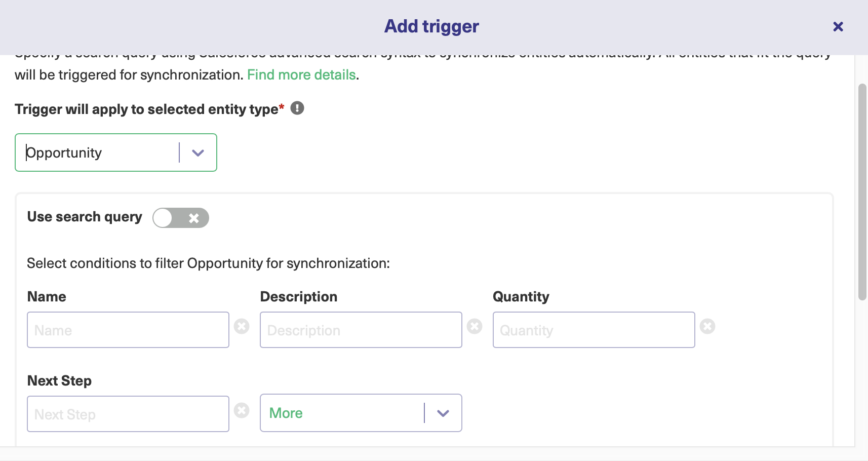The width and height of the screenshot is (868, 461).
Task: Close the Add trigger dialog
Action: pos(838,26)
